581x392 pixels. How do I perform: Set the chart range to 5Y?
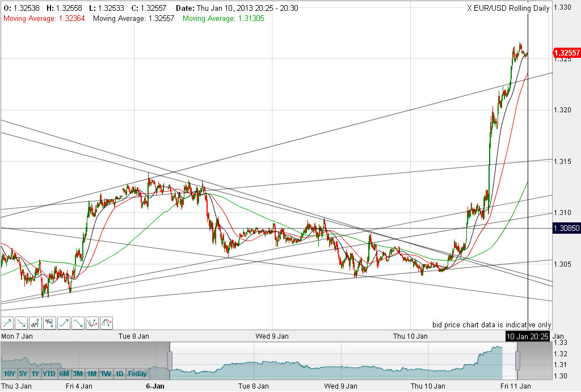click(x=23, y=373)
